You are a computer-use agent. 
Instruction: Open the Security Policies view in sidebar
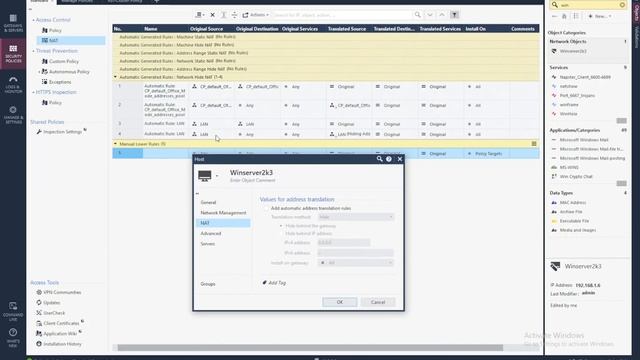tap(13, 53)
